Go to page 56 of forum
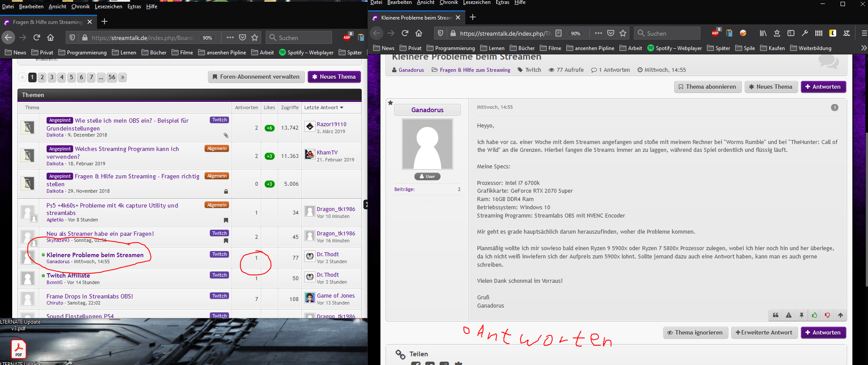The height and width of the screenshot is (365, 868). click(112, 77)
